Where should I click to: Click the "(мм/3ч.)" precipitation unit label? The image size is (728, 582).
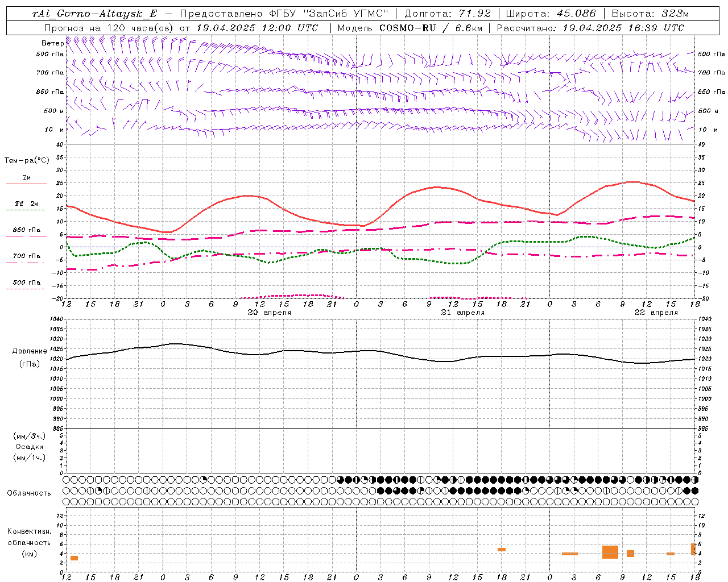[x=30, y=436]
